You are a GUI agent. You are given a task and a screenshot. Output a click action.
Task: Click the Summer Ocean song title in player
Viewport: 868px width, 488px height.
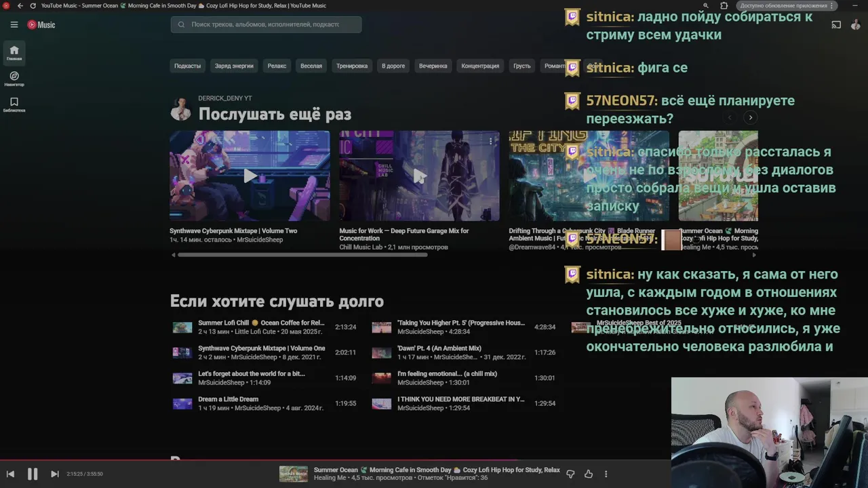click(x=437, y=470)
